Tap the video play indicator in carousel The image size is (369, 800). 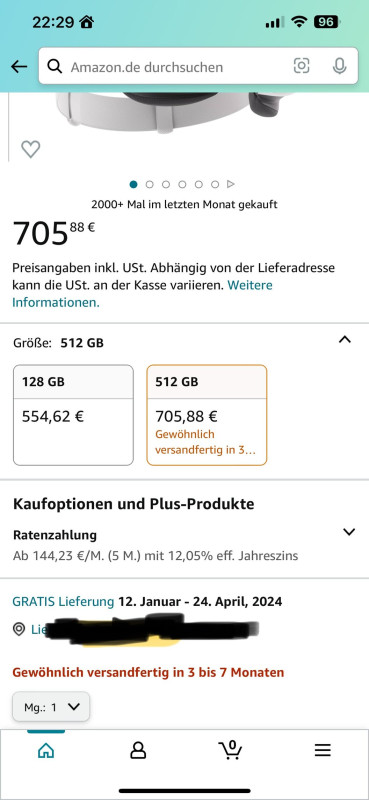click(231, 184)
